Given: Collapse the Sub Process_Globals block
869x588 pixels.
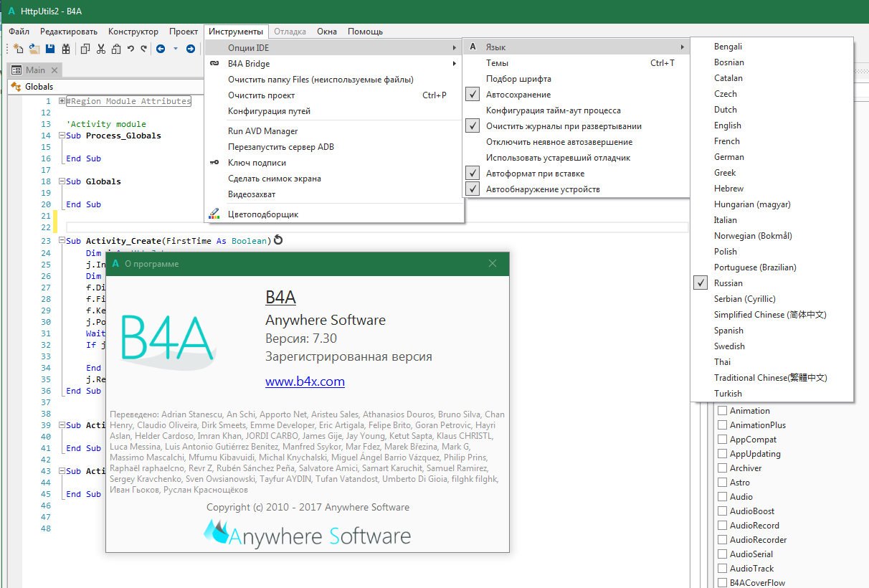Looking at the screenshot, I should click(62, 136).
